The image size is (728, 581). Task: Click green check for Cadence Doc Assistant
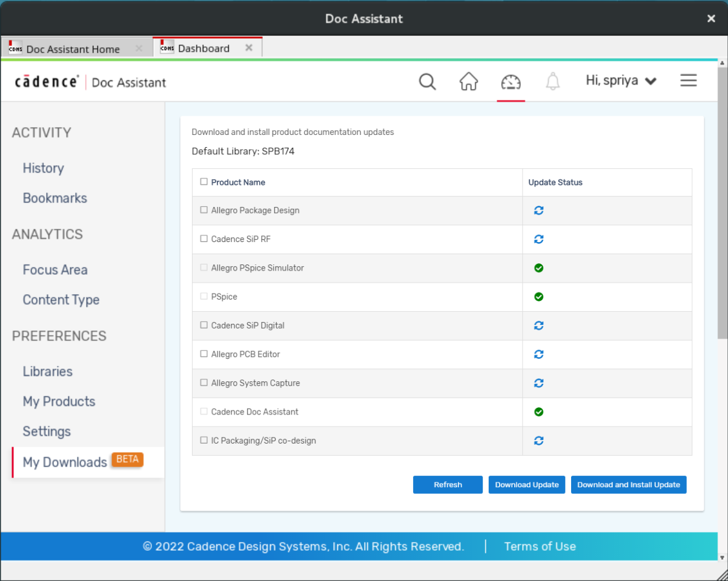[x=538, y=412]
